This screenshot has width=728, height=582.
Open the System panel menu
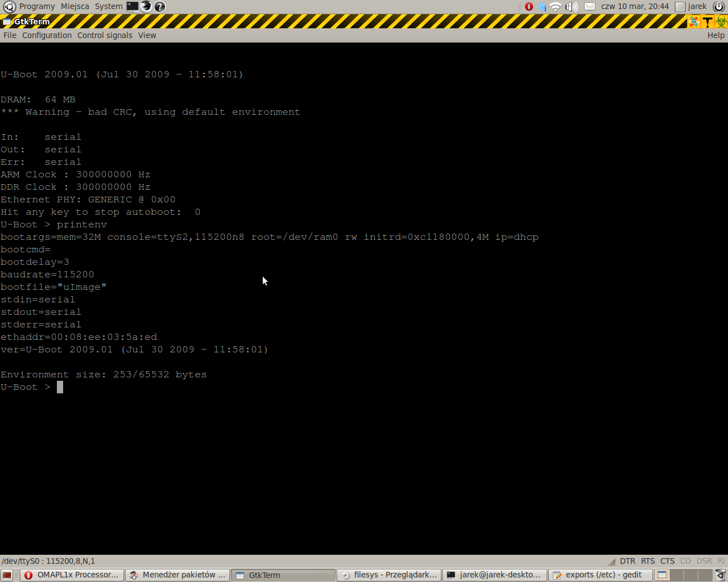(109, 6)
